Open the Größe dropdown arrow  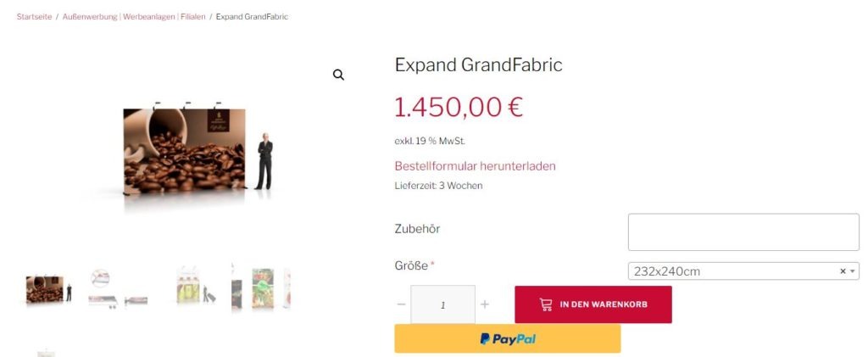(853, 271)
